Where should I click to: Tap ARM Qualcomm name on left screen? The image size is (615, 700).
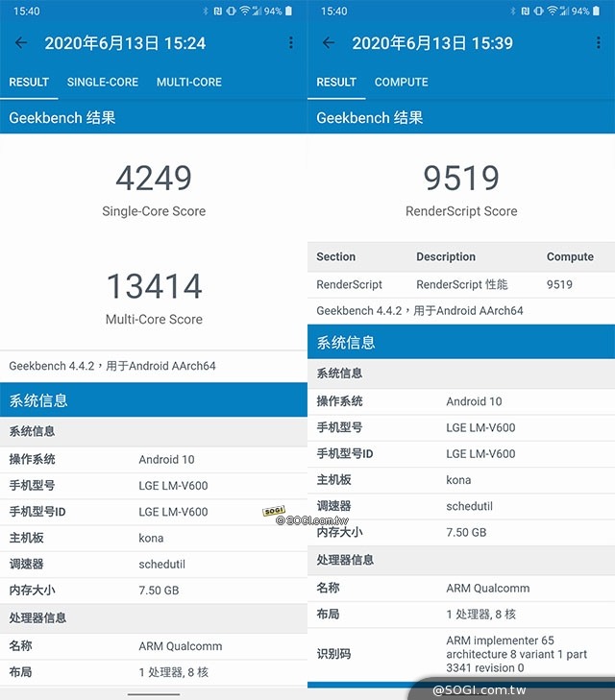[x=181, y=646]
